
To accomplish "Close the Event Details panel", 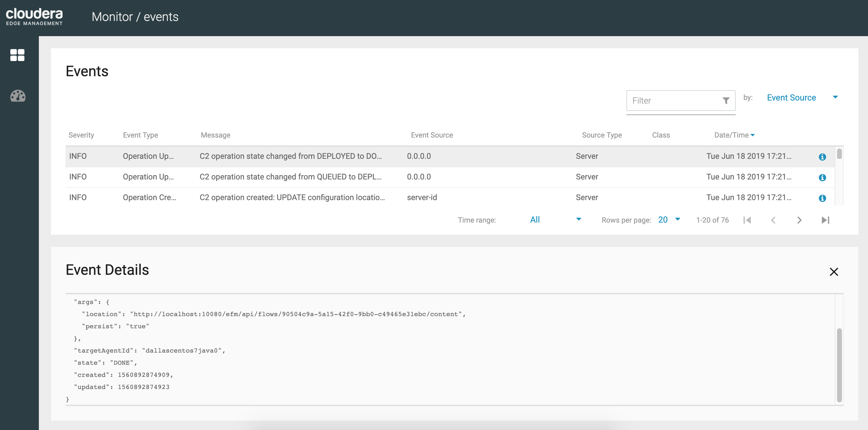I will tap(834, 271).
